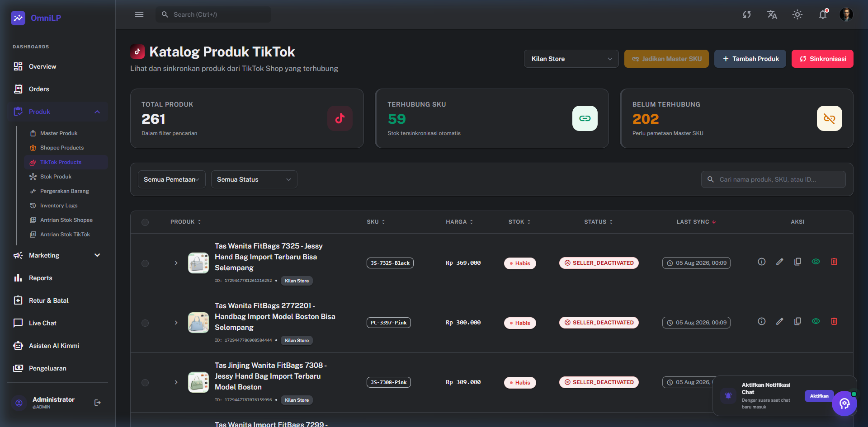Open the floating chat support bubble

(844, 404)
